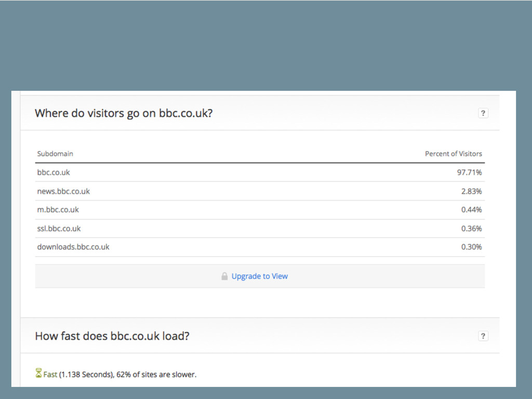
Task: Click the lock icon beside Upgrade to View
Action: coord(224,276)
